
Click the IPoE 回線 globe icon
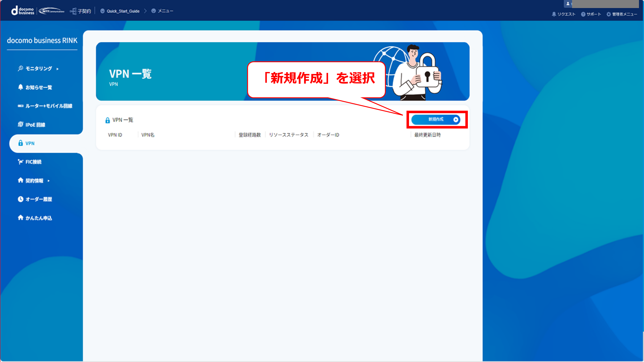(x=21, y=124)
